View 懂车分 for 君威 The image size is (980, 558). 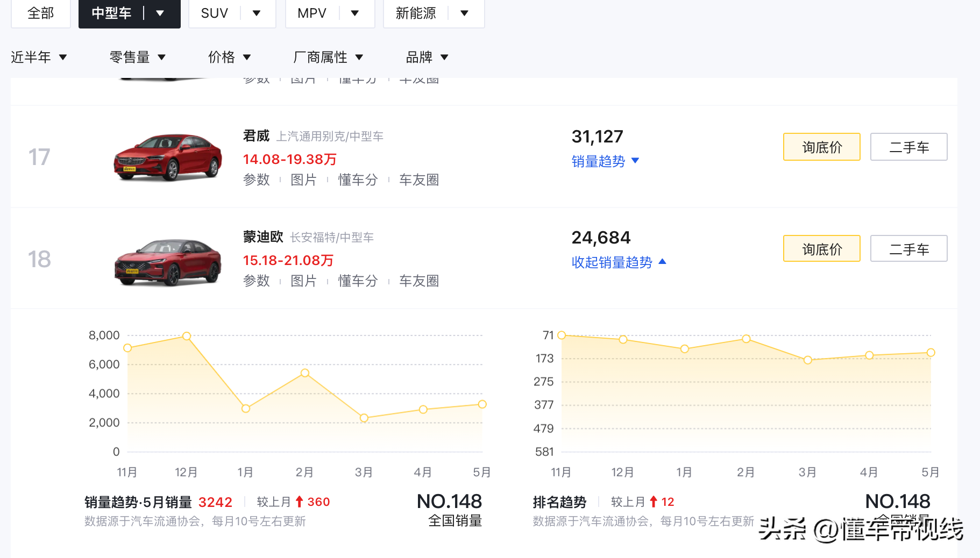[358, 180]
